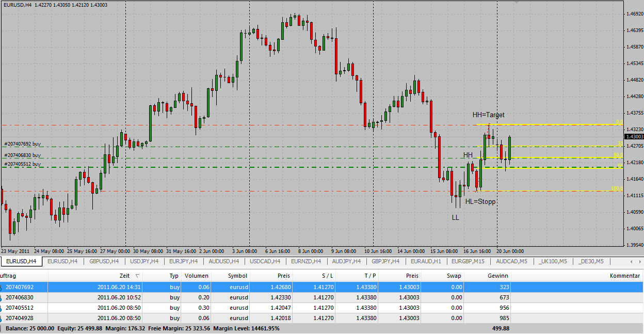Image resolution: width=644 pixels, height=334 pixels.
Task: Switch to the GBPUSD,H4 chart tab
Action: [x=104, y=261]
